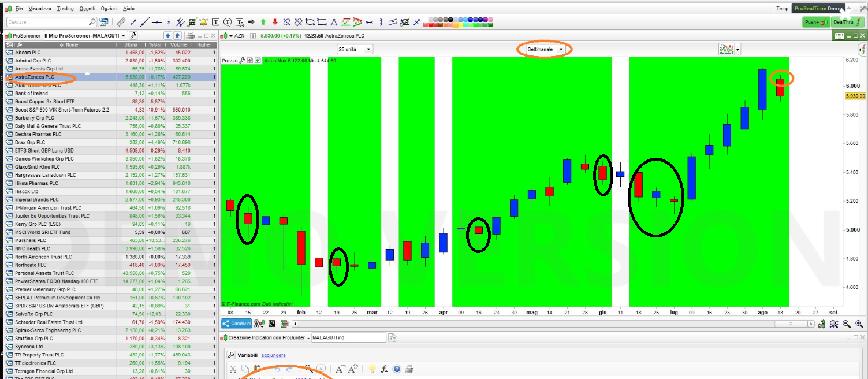Click the blue help question icon
Viewport: 868px width, 379px height.
click(x=397, y=369)
